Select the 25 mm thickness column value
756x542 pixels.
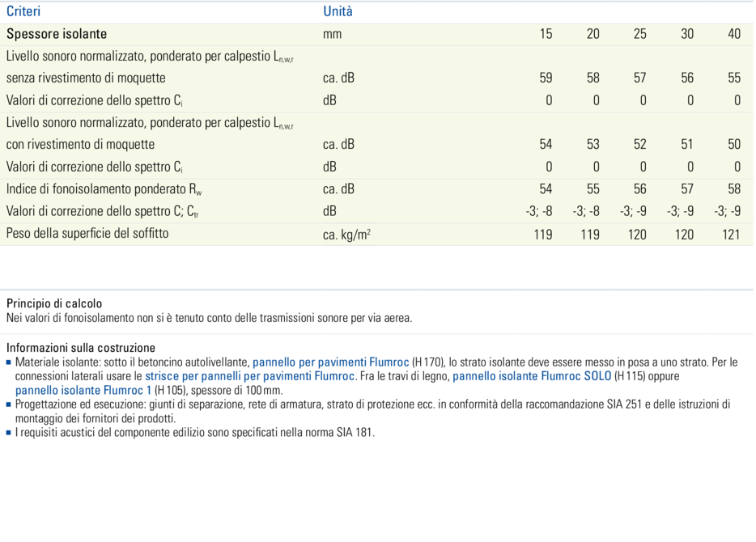[x=639, y=34]
